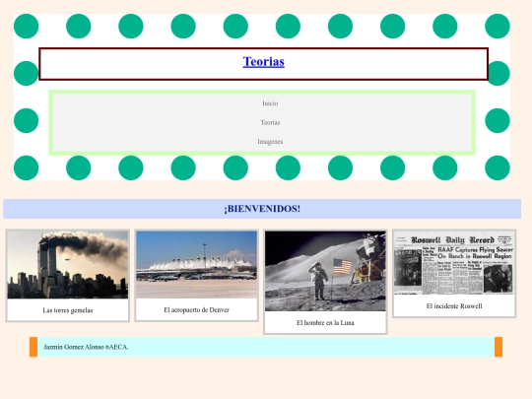Click the caption El hombre en la Luna
This screenshot has width=532, height=399.
(325, 323)
